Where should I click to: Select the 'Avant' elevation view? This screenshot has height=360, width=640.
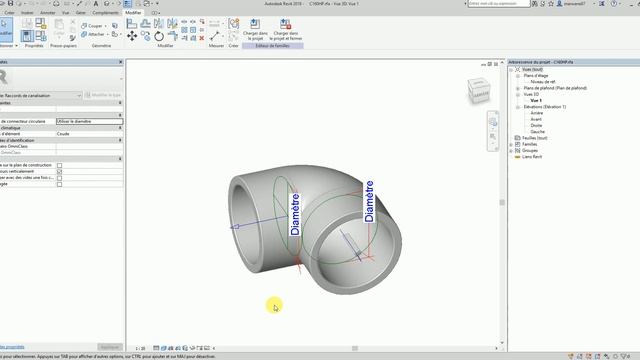536,119
